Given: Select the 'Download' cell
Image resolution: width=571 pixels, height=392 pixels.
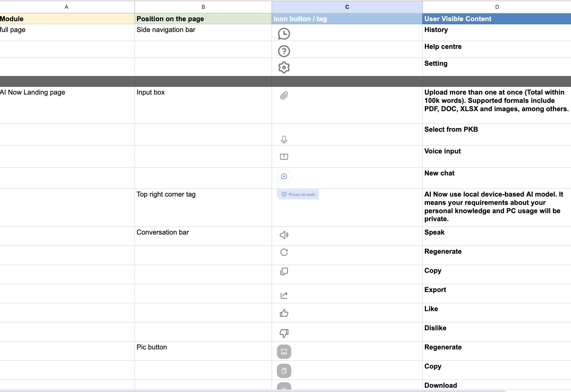Looking at the screenshot, I should [497, 385].
